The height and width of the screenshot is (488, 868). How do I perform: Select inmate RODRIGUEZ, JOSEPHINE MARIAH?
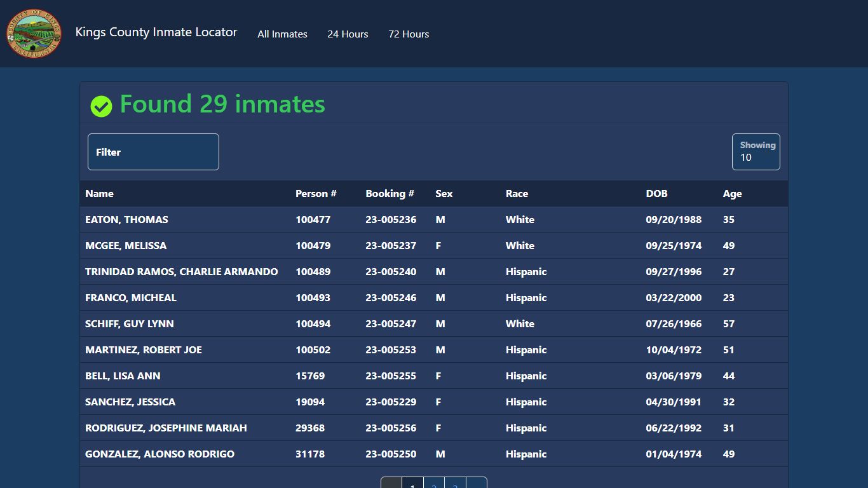click(x=166, y=428)
